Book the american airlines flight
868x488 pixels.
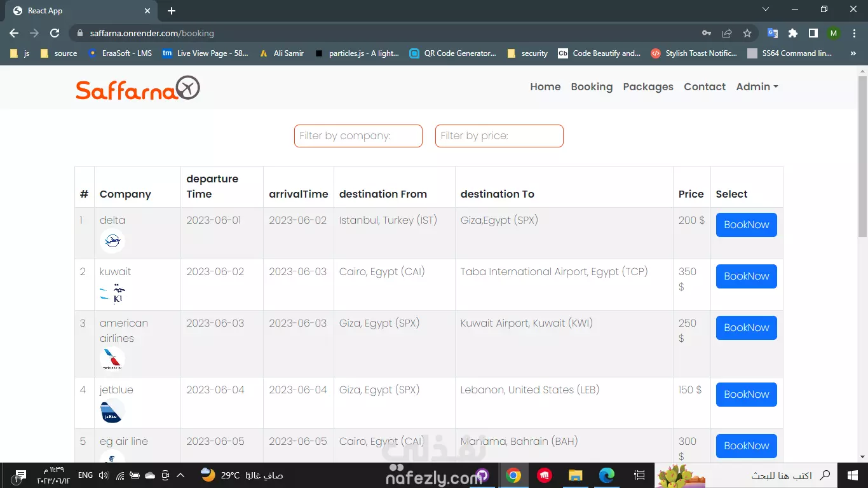(x=746, y=328)
